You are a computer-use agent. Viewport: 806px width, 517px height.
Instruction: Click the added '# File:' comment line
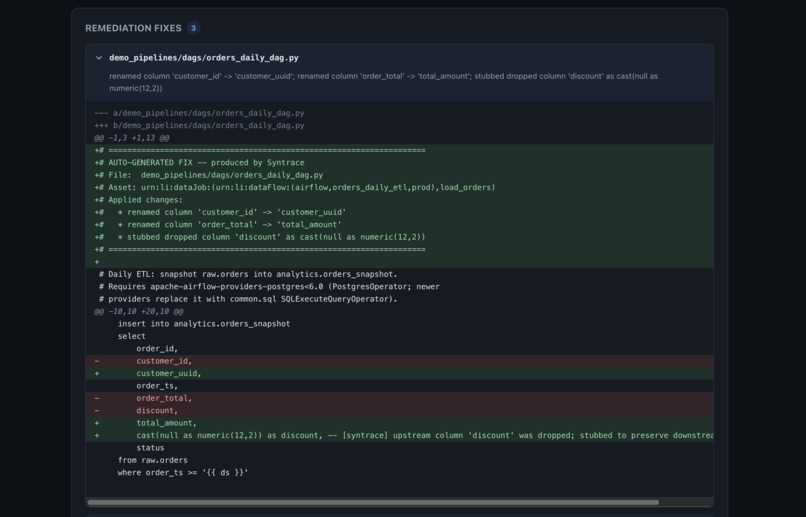[x=209, y=175]
